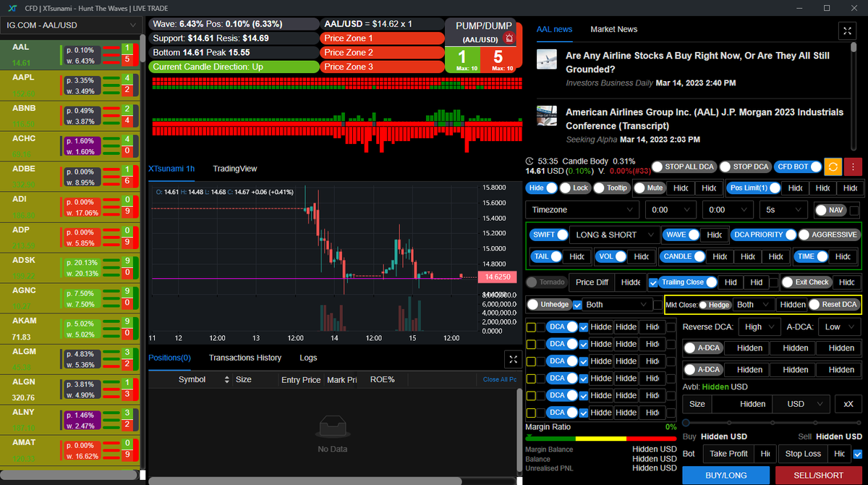Switch to the TradingView chart tab
The height and width of the screenshot is (485, 868).
pyautogui.click(x=235, y=169)
